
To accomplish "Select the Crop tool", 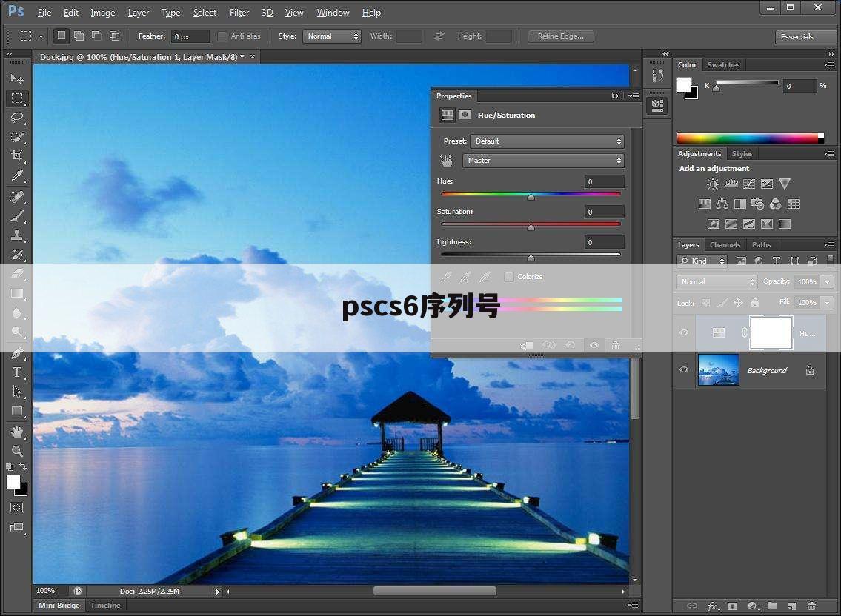I will pyautogui.click(x=17, y=156).
